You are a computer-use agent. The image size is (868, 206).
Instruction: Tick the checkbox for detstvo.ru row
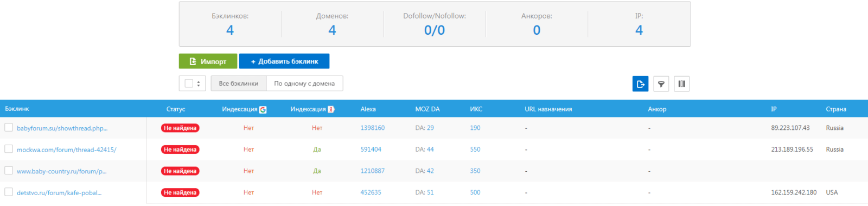point(9,192)
